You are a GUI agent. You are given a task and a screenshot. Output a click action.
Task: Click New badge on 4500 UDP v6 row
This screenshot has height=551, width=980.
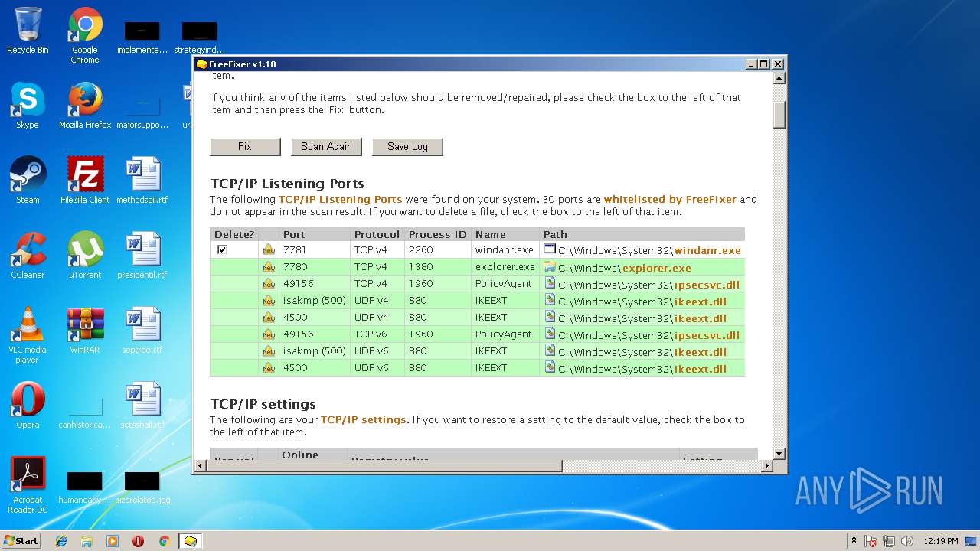point(269,368)
